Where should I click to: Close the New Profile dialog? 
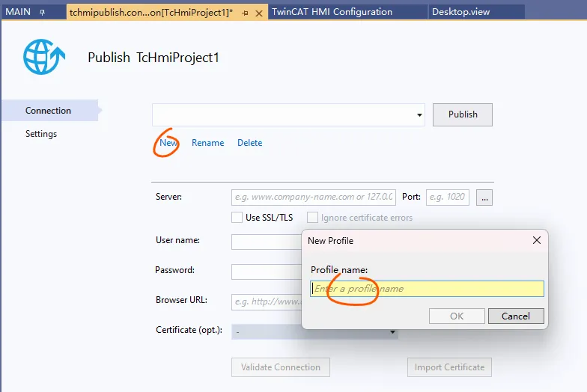pos(536,241)
